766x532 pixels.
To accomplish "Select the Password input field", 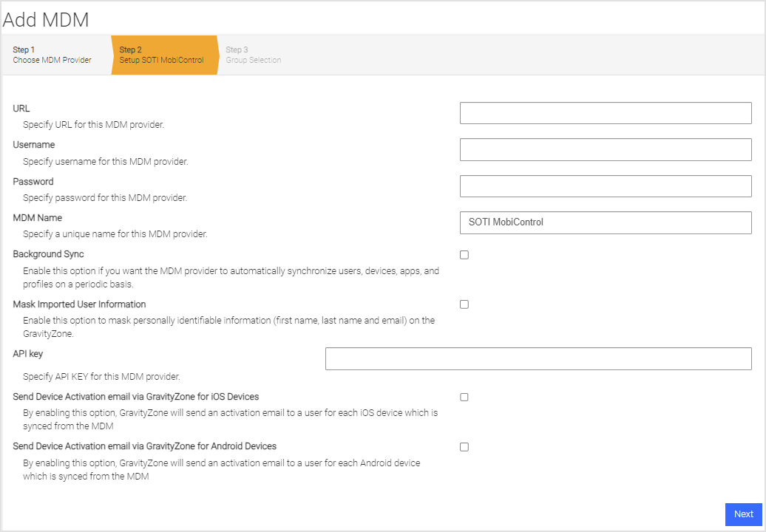I will (x=605, y=185).
